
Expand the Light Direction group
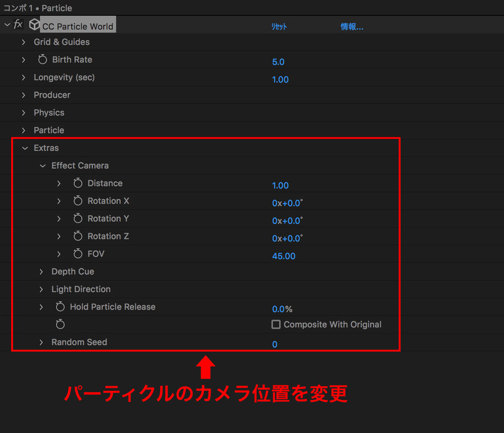[41, 289]
